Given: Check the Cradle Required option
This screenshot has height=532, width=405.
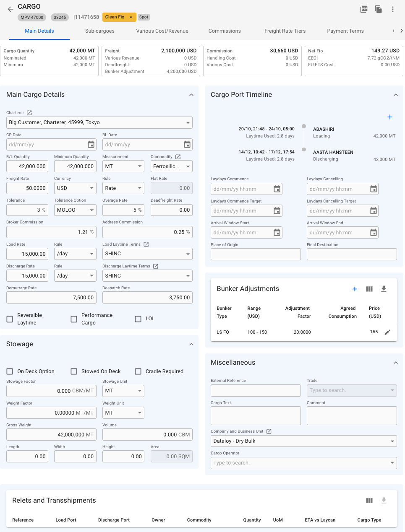Looking at the screenshot, I should click(138, 371).
